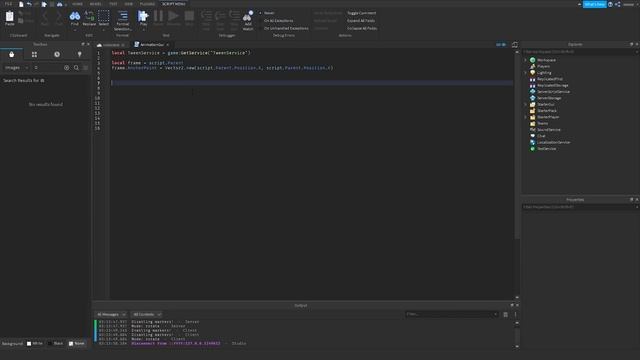Screen dimensions: 640x360
Task: Open the Toolbox Images category dropdown
Action: pyautogui.click(x=16, y=68)
